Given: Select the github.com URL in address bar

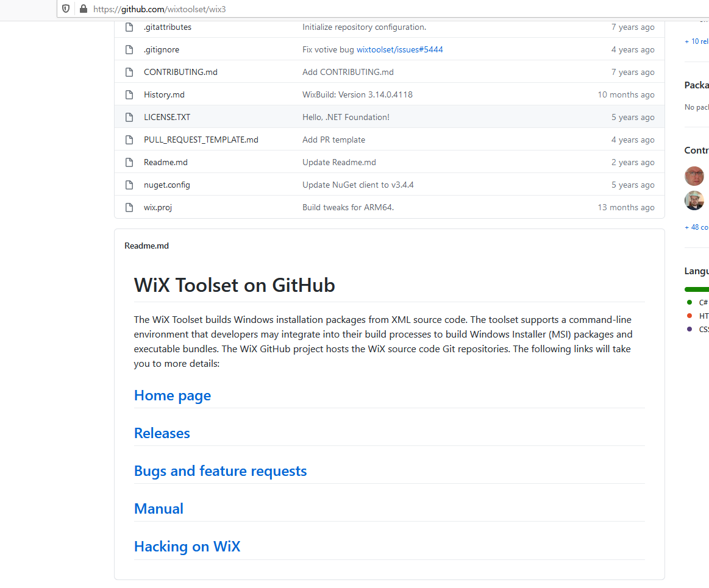Looking at the screenshot, I should 160,9.
